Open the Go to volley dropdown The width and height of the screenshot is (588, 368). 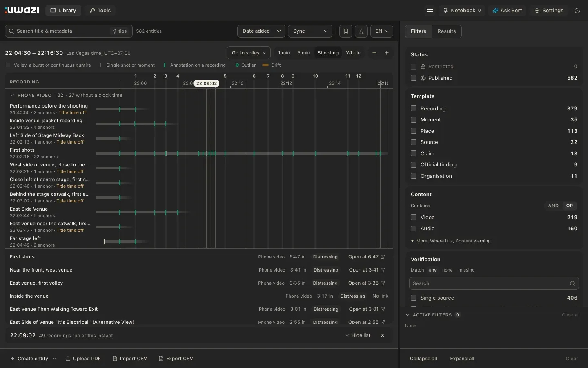click(x=249, y=53)
